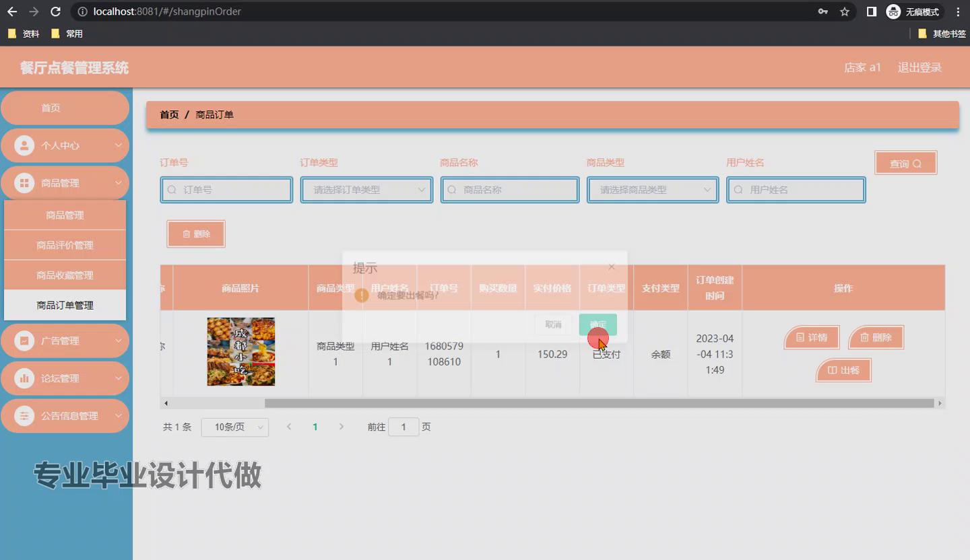Viewport: 970px width, 560px height.
Task: Open the 订单类型 dropdown
Action: point(366,190)
